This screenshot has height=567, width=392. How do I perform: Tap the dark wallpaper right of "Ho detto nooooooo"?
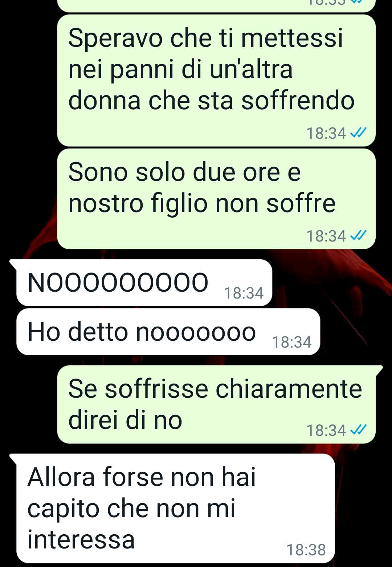pyautogui.click(x=356, y=332)
